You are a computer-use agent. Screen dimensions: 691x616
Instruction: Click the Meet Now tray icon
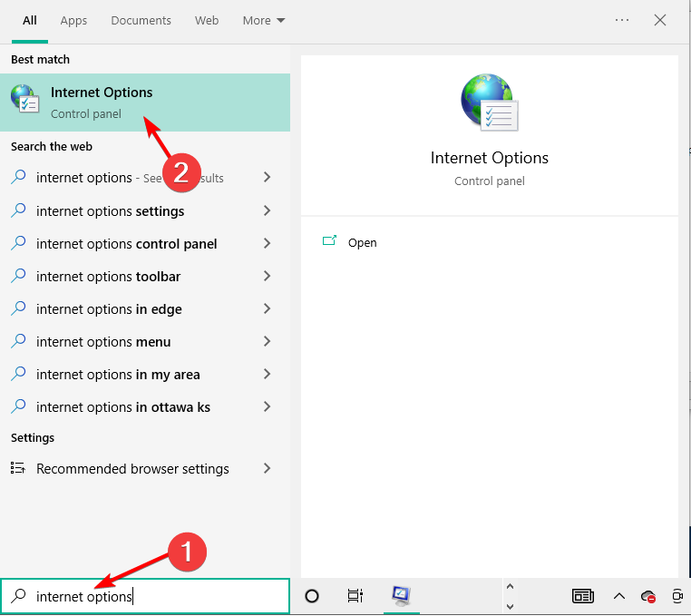pos(677,596)
